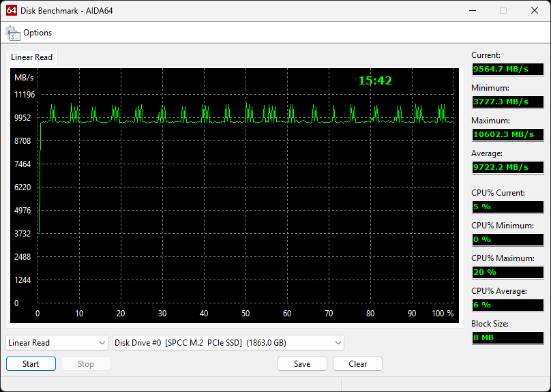Open the Options gear icon
Image resolution: width=551 pixels, height=392 pixels.
coord(13,33)
